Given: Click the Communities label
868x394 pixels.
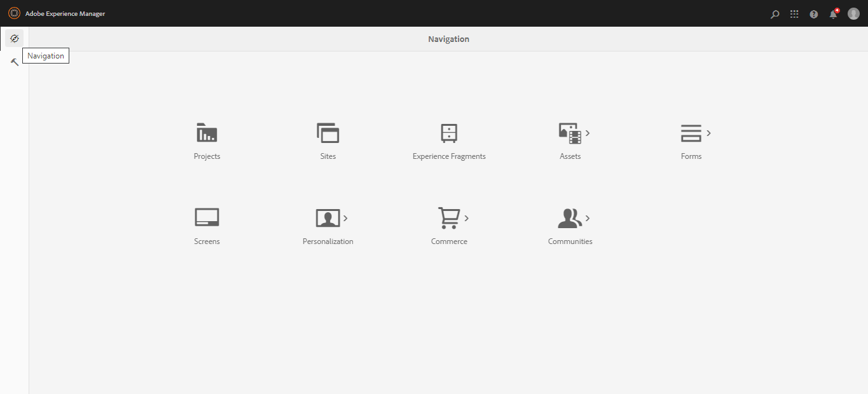Looking at the screenshot, I should point(570,241).
